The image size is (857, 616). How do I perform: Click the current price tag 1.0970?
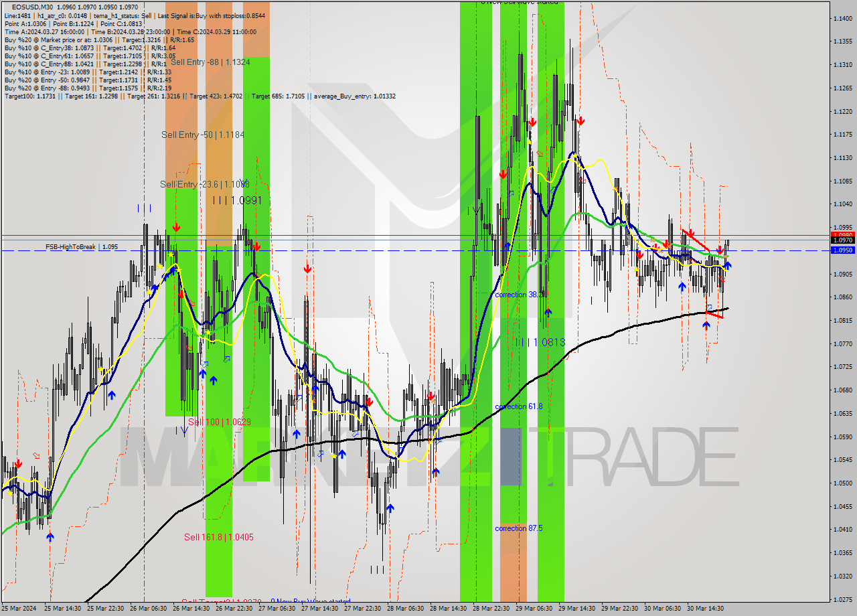point(842,240)
